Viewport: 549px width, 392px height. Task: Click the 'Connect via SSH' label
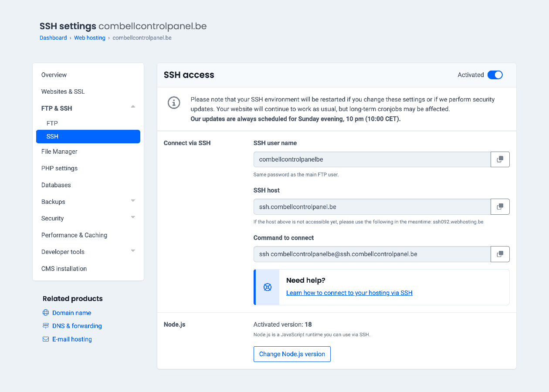187,143
